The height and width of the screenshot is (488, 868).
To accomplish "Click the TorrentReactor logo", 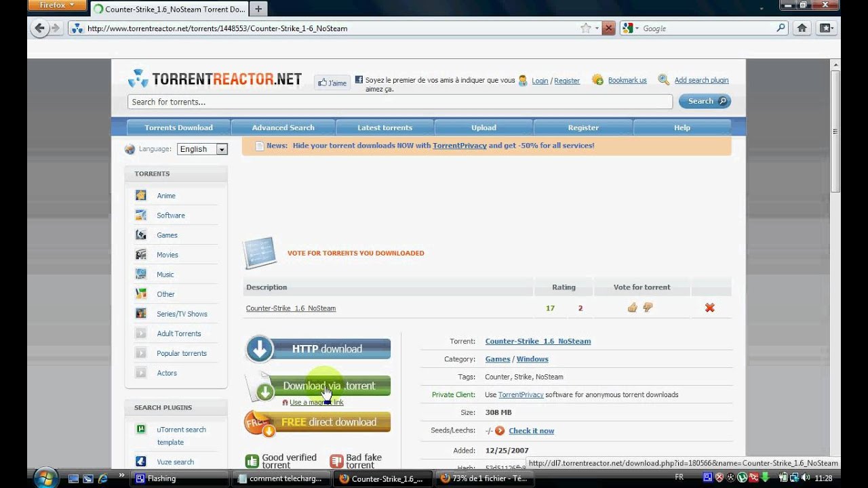I will 215,79.
